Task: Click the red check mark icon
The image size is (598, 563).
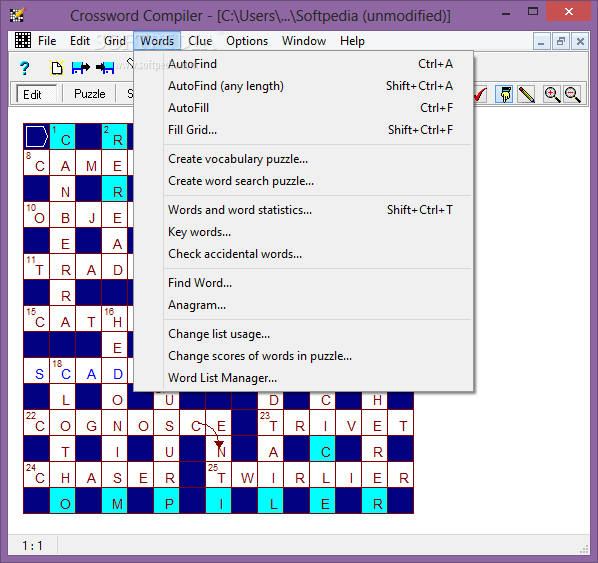Action: (480, 94)
